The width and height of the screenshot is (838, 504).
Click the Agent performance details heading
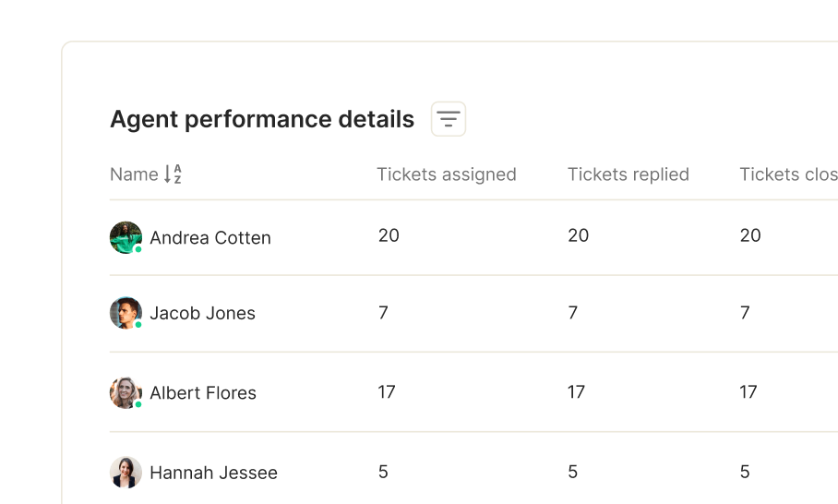point(262,119)
